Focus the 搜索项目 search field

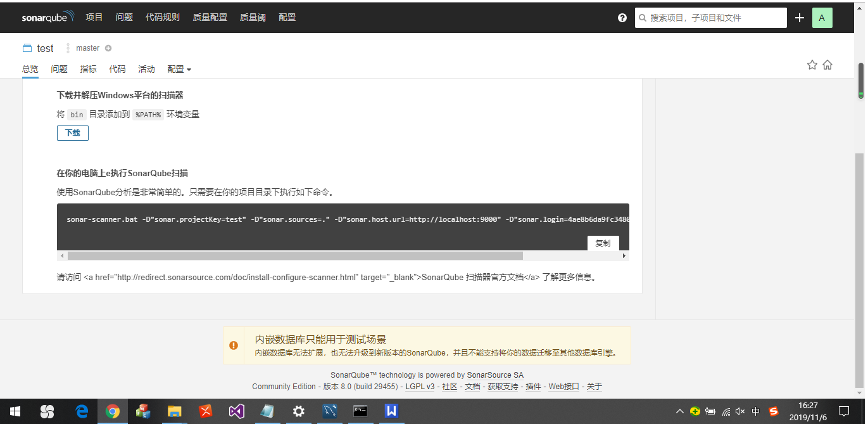point(711,18)
